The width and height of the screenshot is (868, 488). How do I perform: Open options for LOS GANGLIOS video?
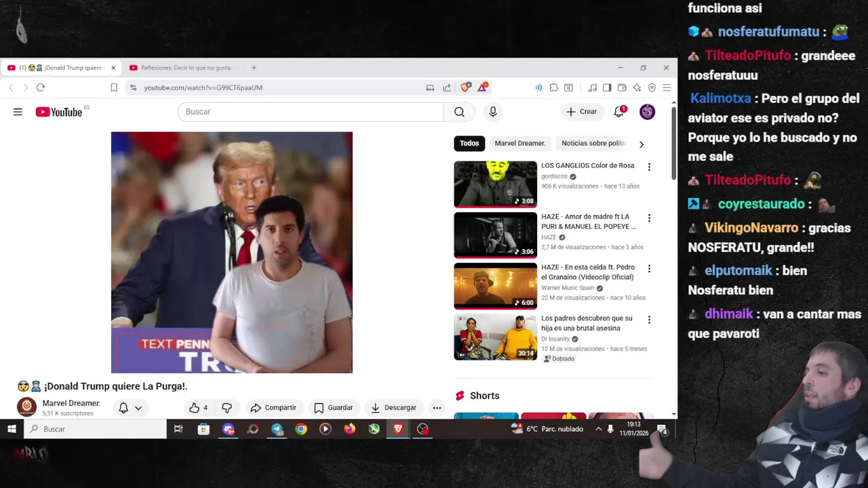(649, 167)
